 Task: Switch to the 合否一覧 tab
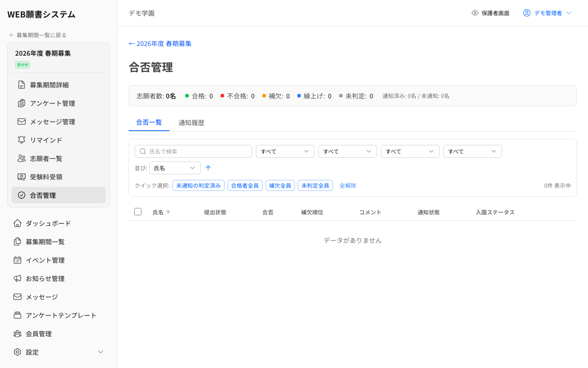click(x=149, y=122)
